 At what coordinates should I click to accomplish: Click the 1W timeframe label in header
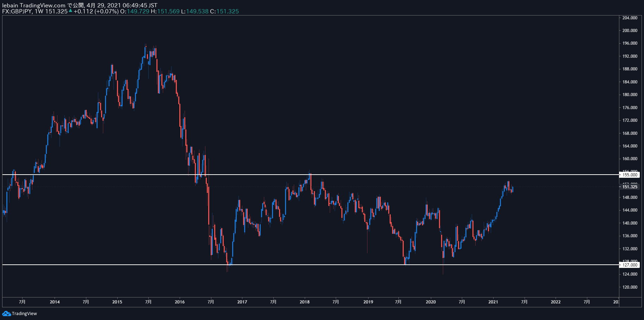click(39, 11)
